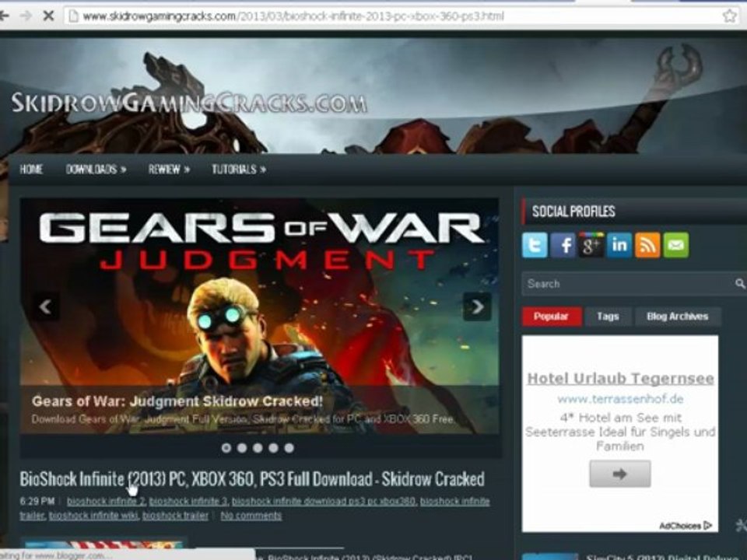747x560 pixels.
Task: Click the Gears of War Judgment banner image
Action: [x=260, y=317]
